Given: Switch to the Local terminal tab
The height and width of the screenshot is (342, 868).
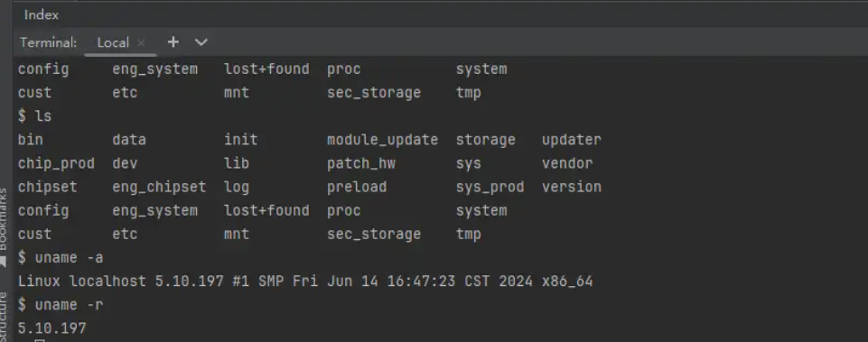Looking at the screenshot, I should coord(113,42).
